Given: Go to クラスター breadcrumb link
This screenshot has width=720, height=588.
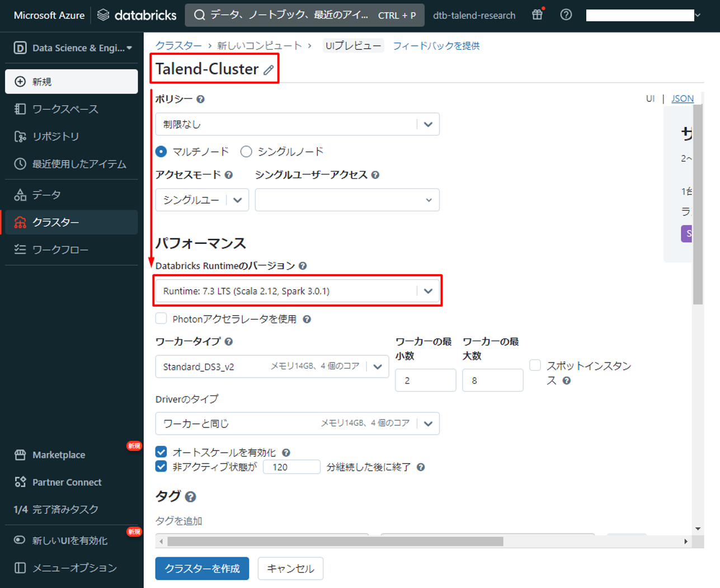Looking at the screenshot, I should [178, 46].
